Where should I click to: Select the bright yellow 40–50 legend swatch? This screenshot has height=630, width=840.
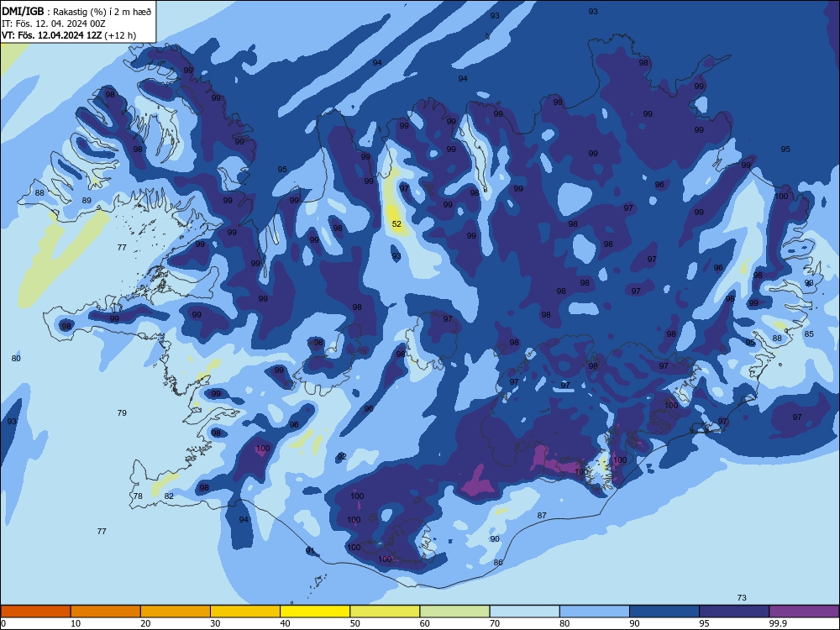click(315, 612)
